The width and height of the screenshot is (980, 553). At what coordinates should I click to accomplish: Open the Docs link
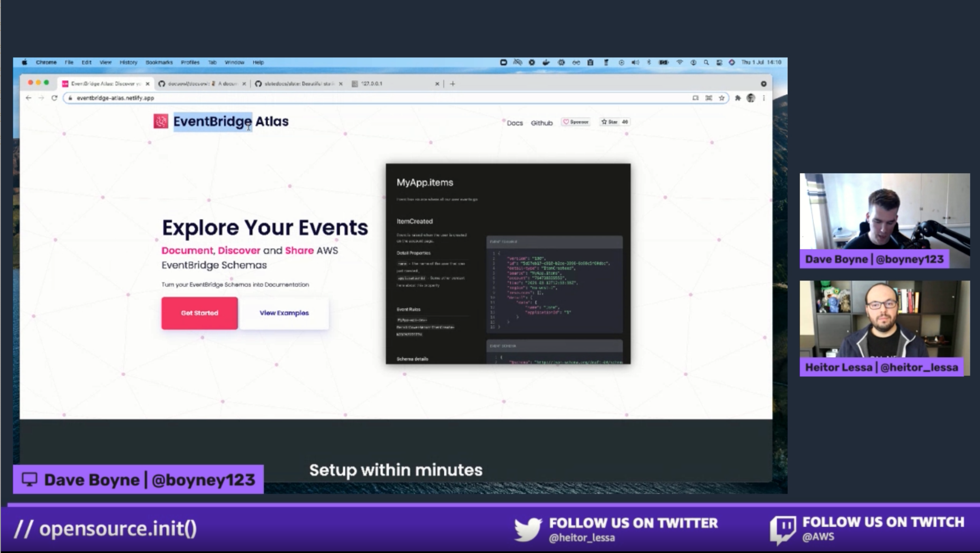[515, 123]
